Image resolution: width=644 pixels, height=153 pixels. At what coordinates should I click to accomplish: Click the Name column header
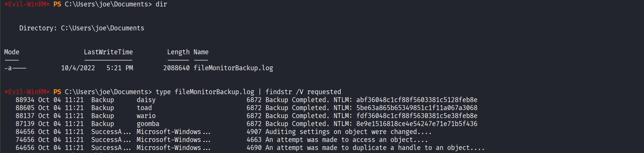click(x=201, y=52)
